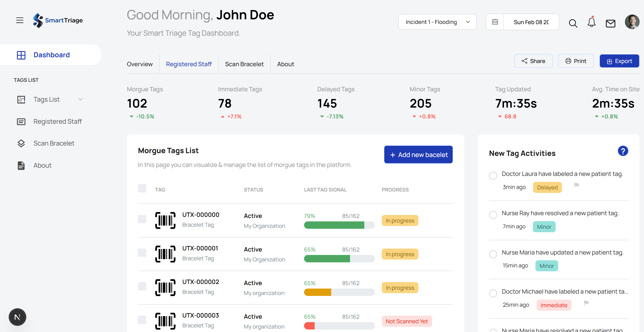Open the hamburger menu icon
This screenshot has width=644, height=332.
tap(20, 20)
